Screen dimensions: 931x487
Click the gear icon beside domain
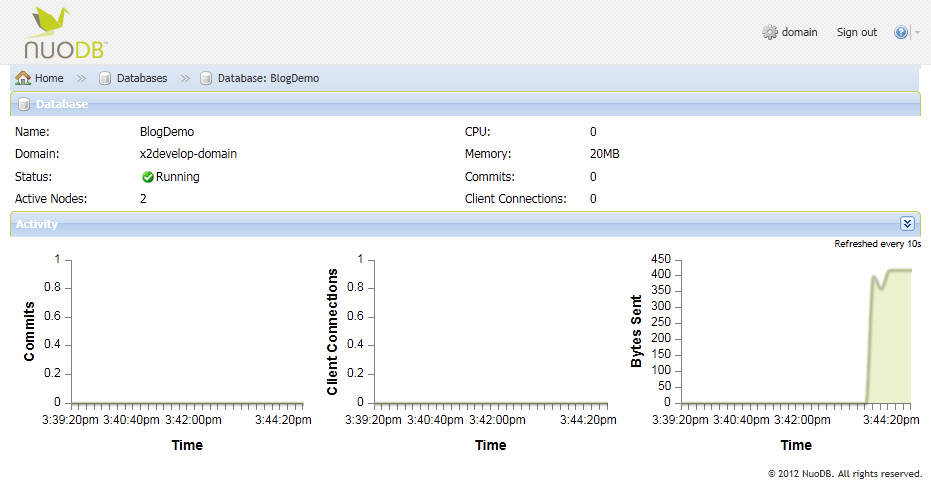tap(770, 32)
